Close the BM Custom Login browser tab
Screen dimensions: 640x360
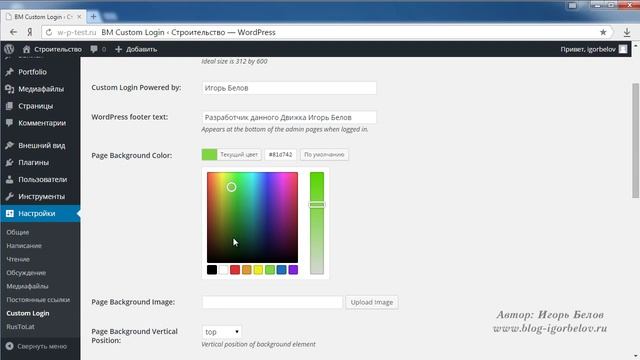tap(79, 17)
